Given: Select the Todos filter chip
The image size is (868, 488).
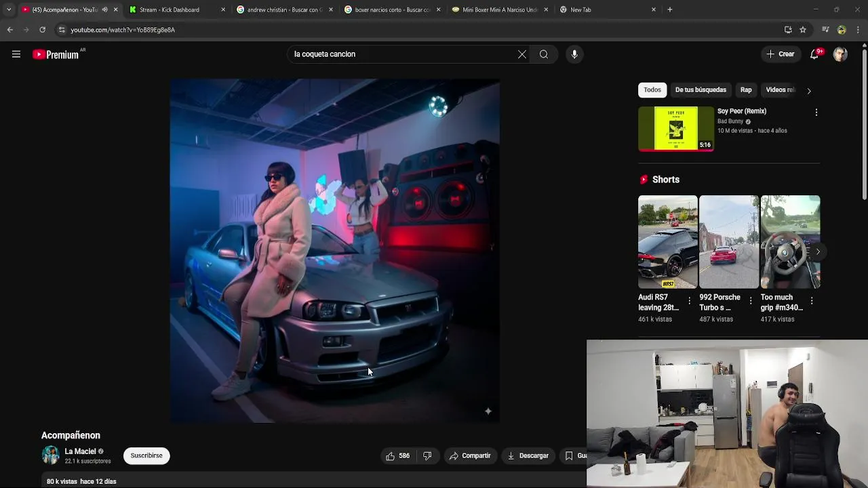Looking at the screenshot, I should (x=652, y=90).
